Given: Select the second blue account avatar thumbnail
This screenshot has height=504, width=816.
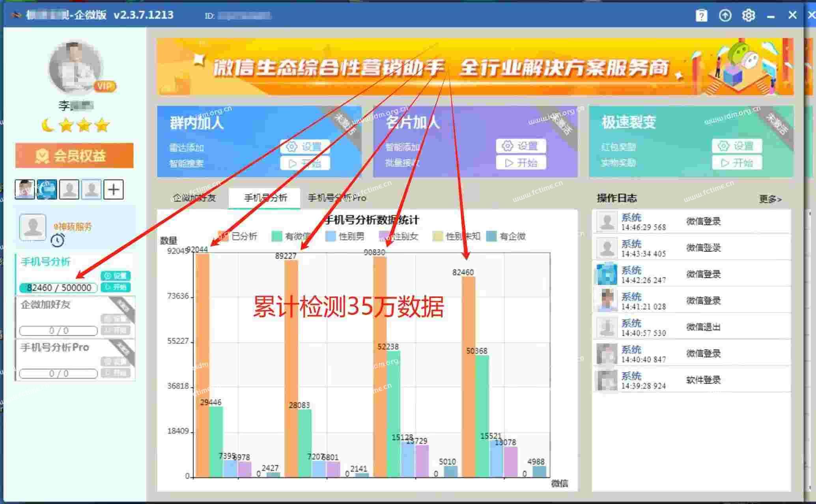Looking at the screenshot, I should 47,189.
